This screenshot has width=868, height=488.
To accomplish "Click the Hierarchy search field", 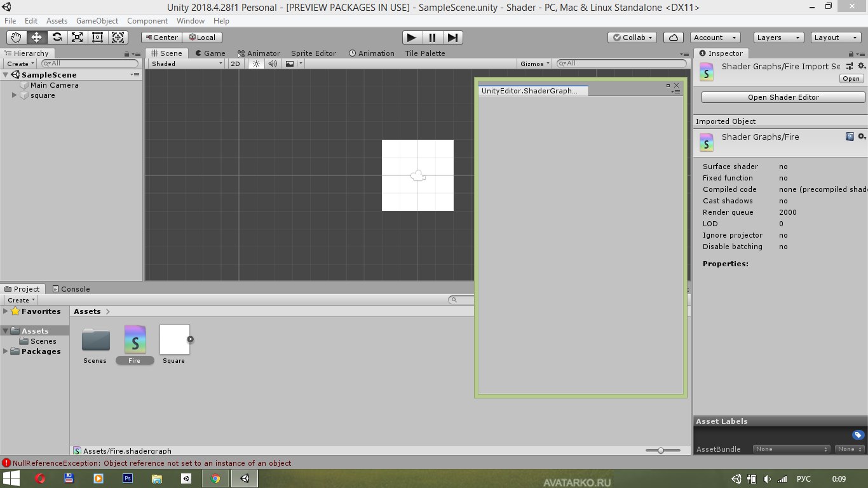I will coord(90,64).
